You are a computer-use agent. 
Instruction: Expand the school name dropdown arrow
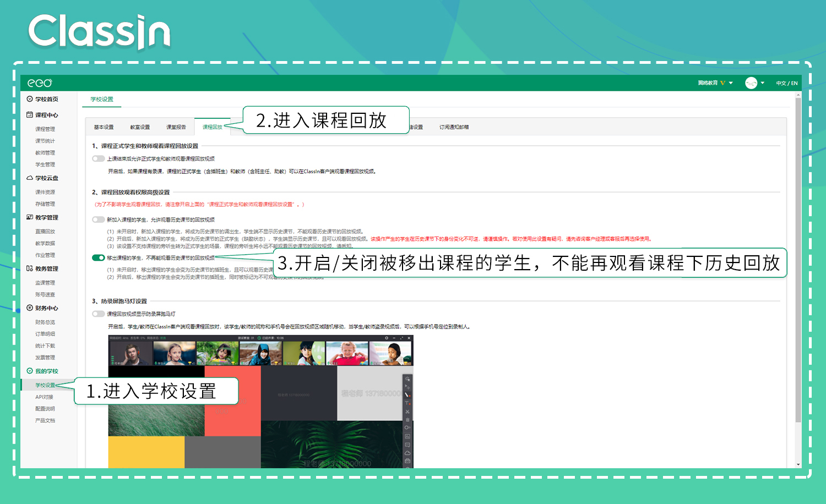[731, 83]
